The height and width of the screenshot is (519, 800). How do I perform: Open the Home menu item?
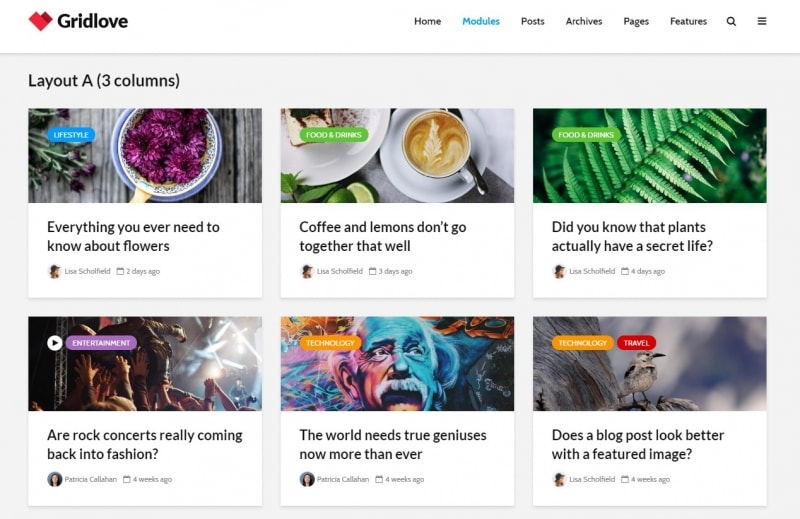click(427, 21)
